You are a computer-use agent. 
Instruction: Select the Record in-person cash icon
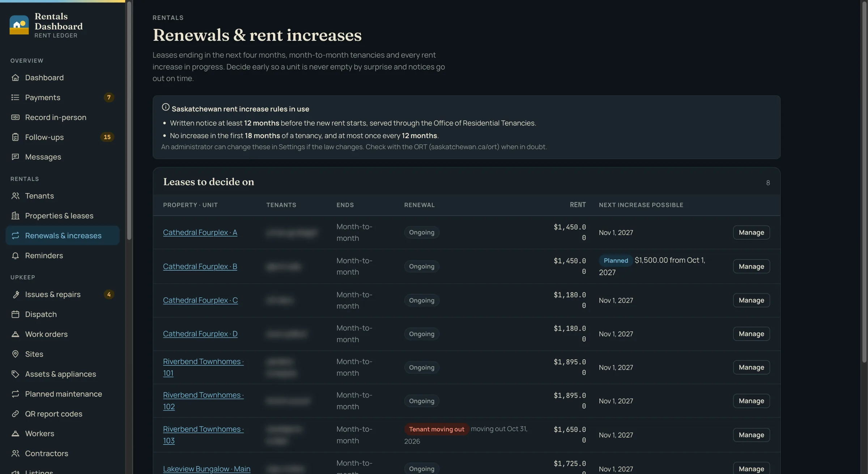pos(15,117)
